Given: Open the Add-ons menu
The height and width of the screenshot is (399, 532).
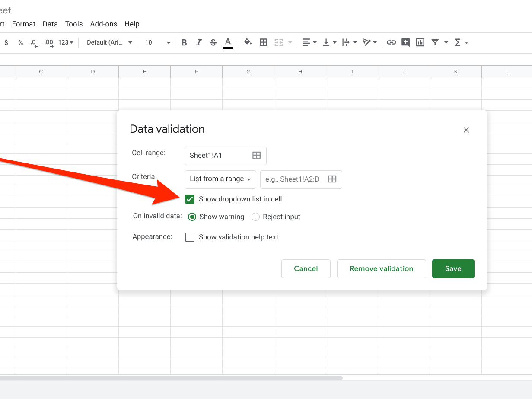Looking at the screenshot, I should pyautogui.click(x=104, y=24).
